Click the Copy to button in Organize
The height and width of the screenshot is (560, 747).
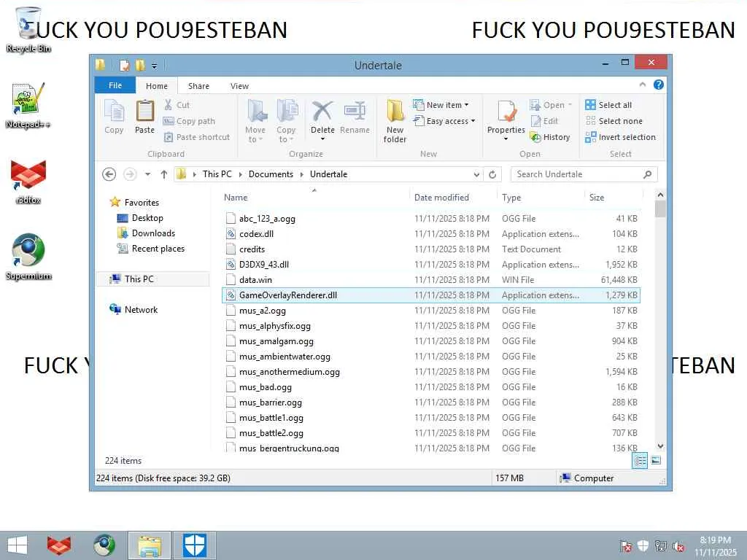click(286, 121)
